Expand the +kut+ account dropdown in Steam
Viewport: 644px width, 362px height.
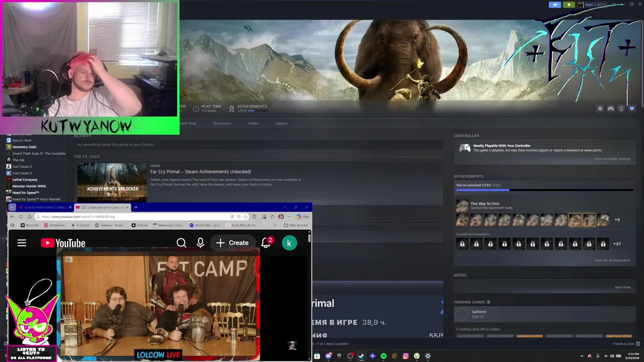pos(595,5)
